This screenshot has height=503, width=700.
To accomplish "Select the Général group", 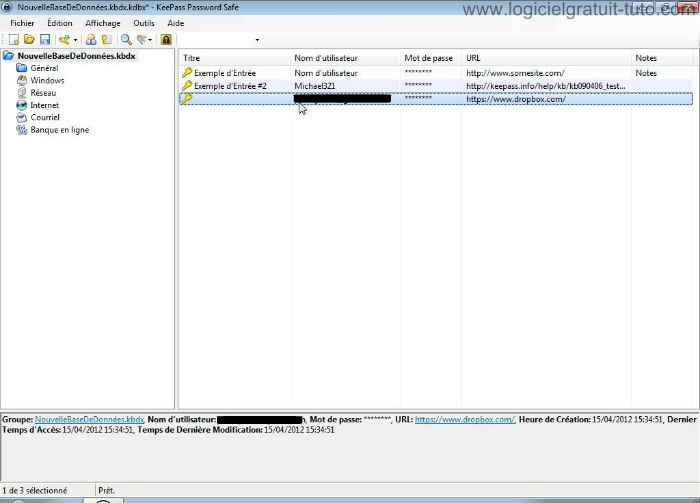I will click(x=44, y=68).
